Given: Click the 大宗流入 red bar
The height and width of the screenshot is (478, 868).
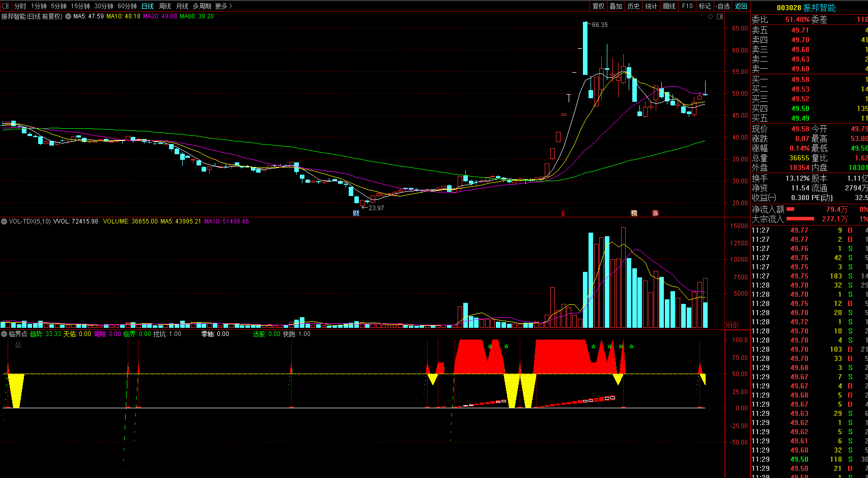Looking at the screenshot, I should tap(800, 218).
